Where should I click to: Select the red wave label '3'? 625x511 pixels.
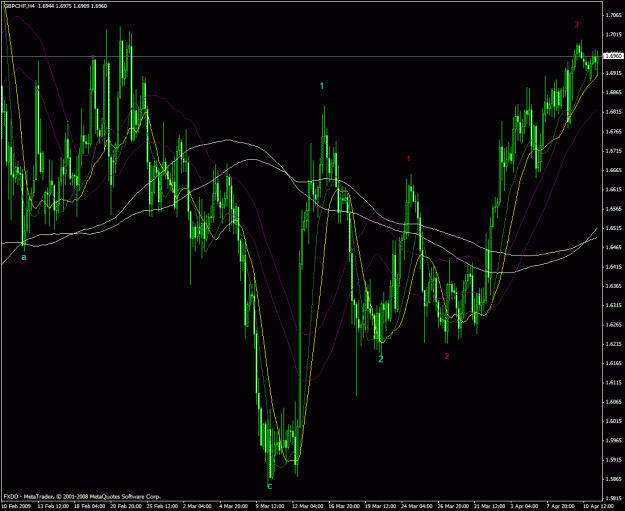(x=576, y=24)
